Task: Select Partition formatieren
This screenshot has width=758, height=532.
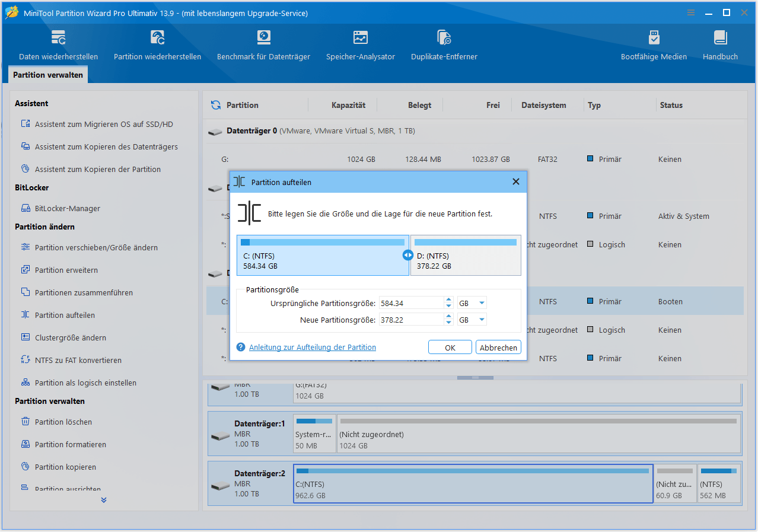Action: point(70,444)
